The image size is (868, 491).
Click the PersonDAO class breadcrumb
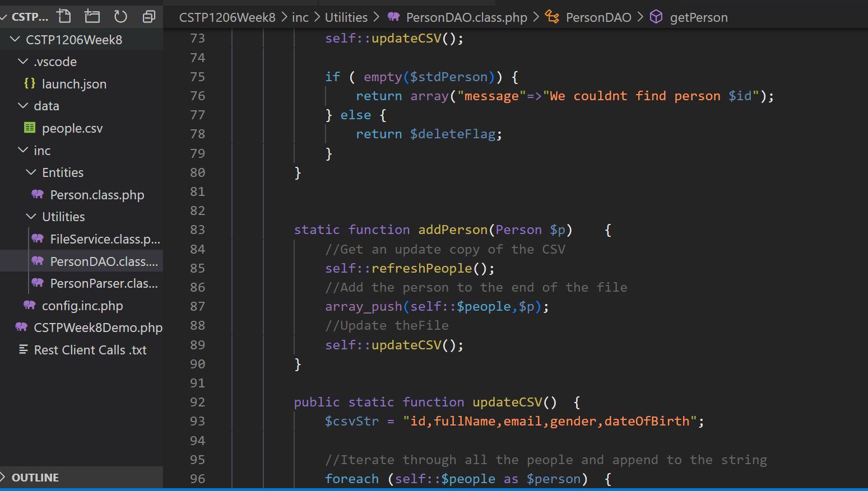pos(598,17)
